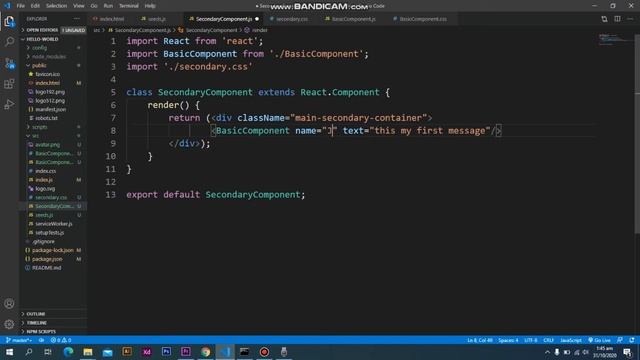Split the editor to the right
This screenshot has width=640, height=360.
[x=617, y=19]
